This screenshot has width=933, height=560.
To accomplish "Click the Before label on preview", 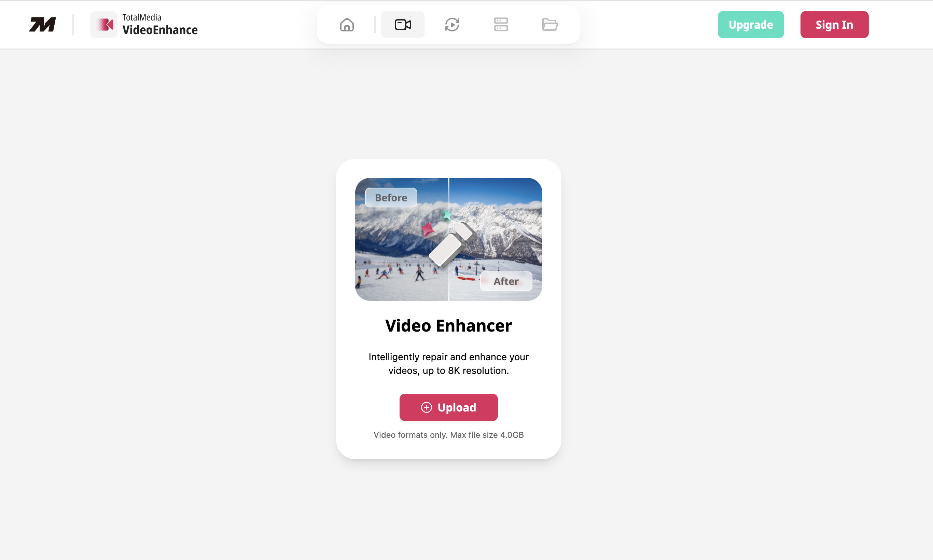I will click(x=391, y=197).
